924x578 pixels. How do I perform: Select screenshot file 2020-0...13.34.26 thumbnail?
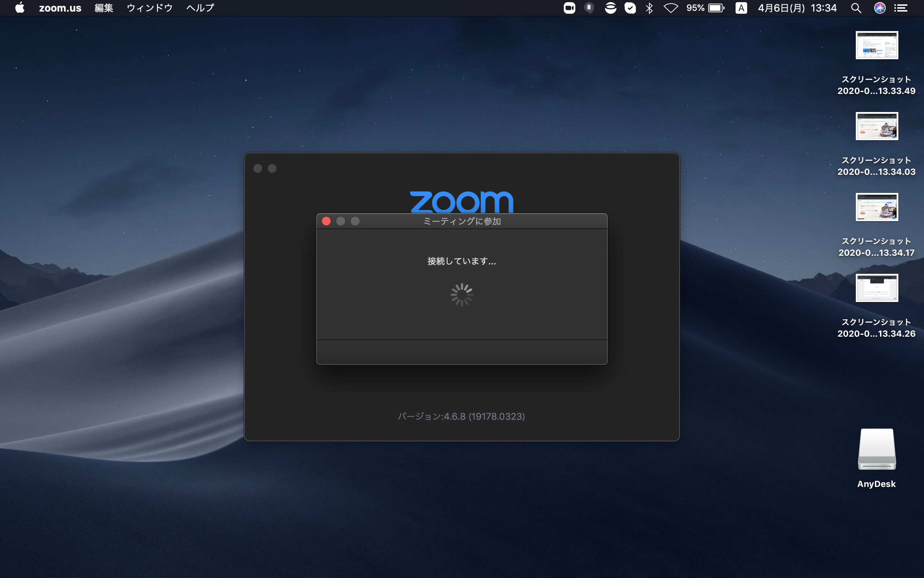point(877,288)
